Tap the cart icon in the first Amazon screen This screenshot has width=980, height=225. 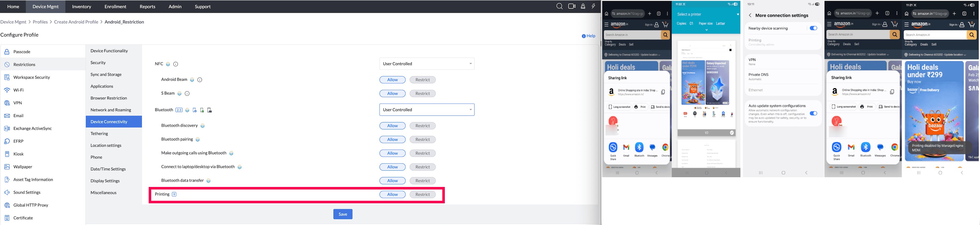665,24
